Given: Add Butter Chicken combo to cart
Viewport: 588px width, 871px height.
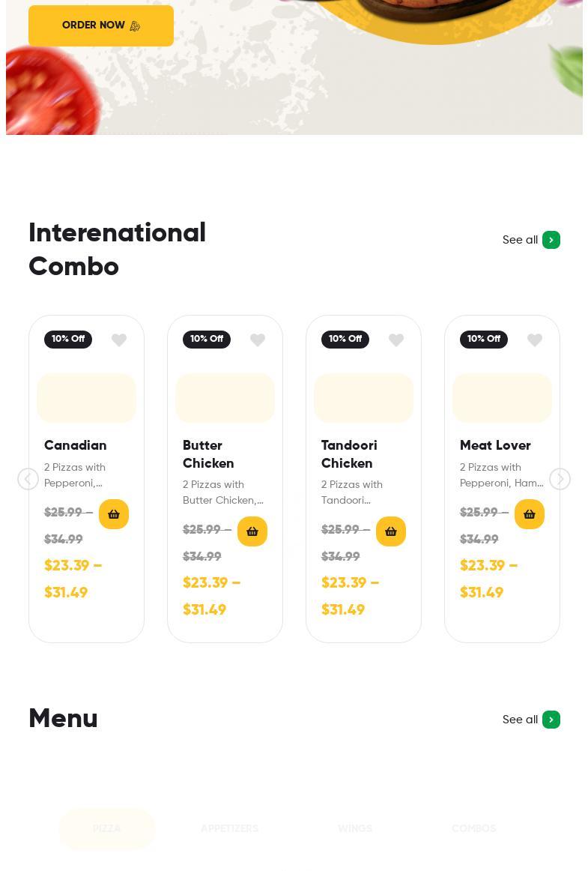Looking at the screenshot, I should (x=252, y=531).
